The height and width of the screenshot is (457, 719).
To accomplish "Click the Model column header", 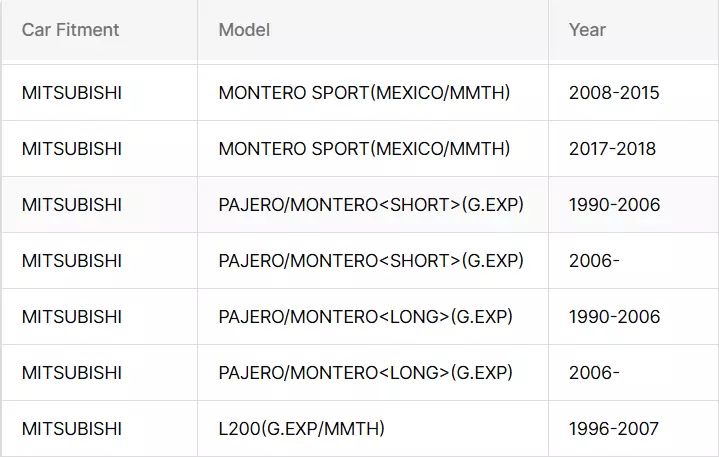I will point(244,30).
